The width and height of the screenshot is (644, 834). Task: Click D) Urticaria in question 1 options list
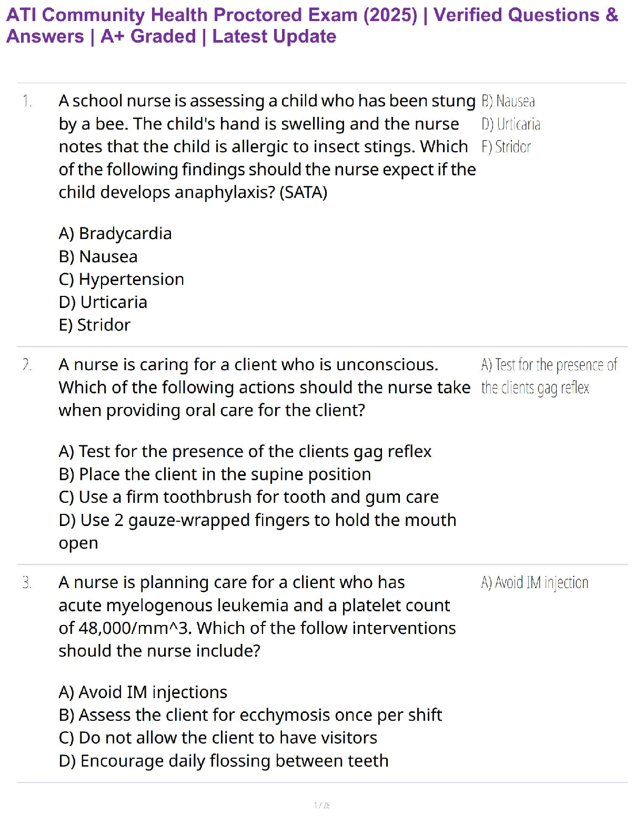(103, 302)
